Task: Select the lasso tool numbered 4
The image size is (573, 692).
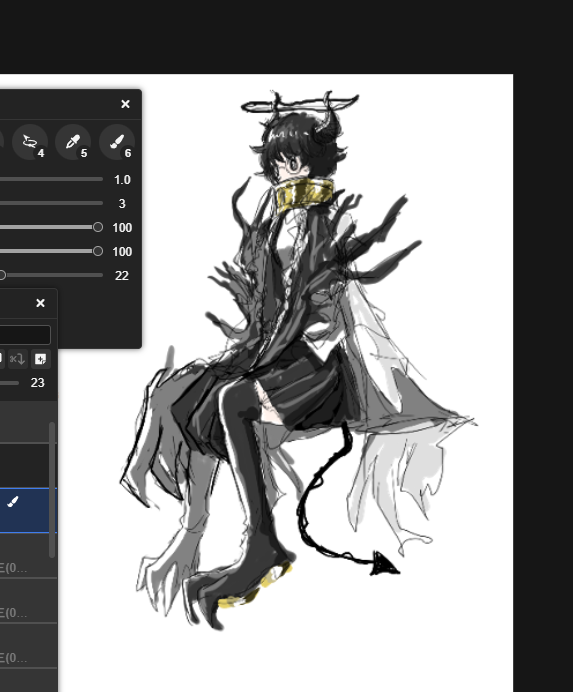Action: click(x=30, y=142)
